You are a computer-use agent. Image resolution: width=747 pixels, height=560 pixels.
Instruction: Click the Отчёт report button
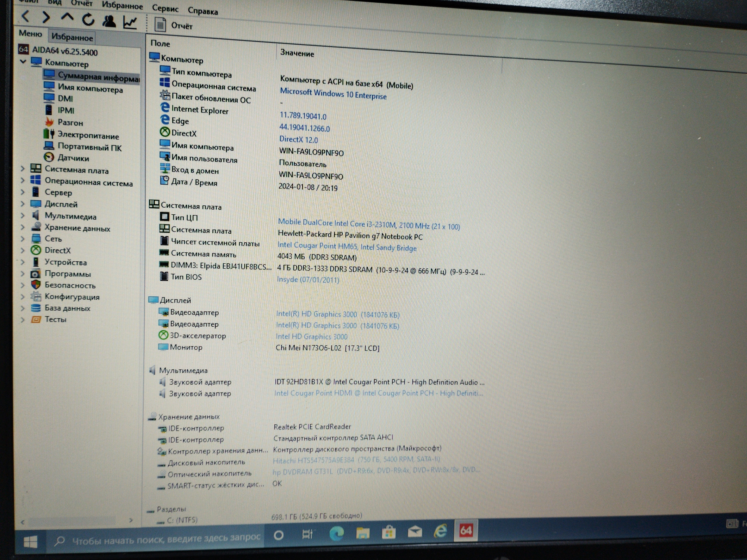coord(174,25)
